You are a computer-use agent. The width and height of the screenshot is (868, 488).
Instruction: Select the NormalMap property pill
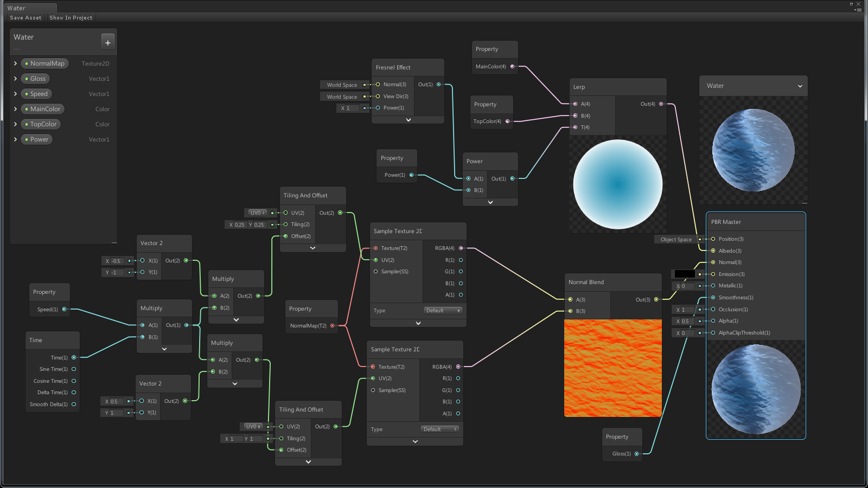44,63
